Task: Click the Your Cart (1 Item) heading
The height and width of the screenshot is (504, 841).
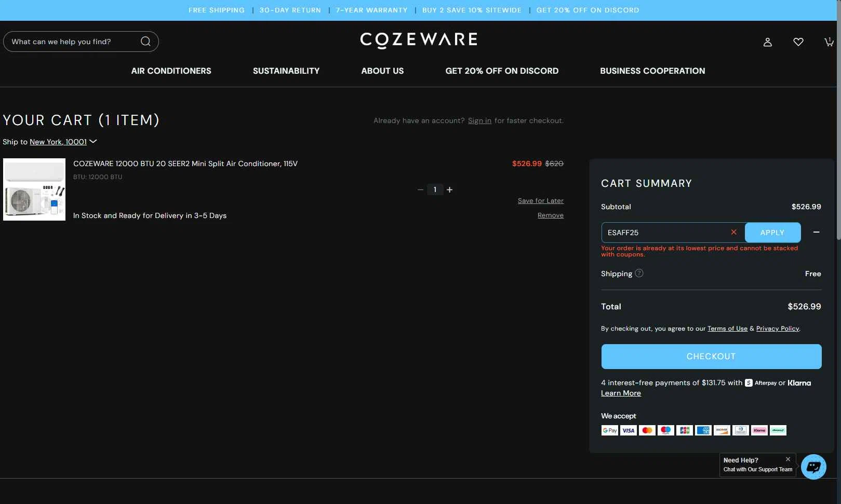Action: pos(81,120)
